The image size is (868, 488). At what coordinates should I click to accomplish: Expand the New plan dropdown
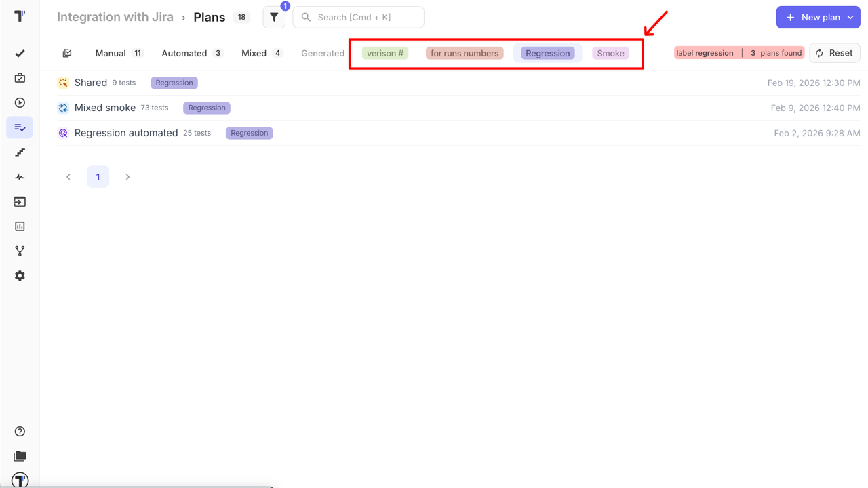point(850,18)
